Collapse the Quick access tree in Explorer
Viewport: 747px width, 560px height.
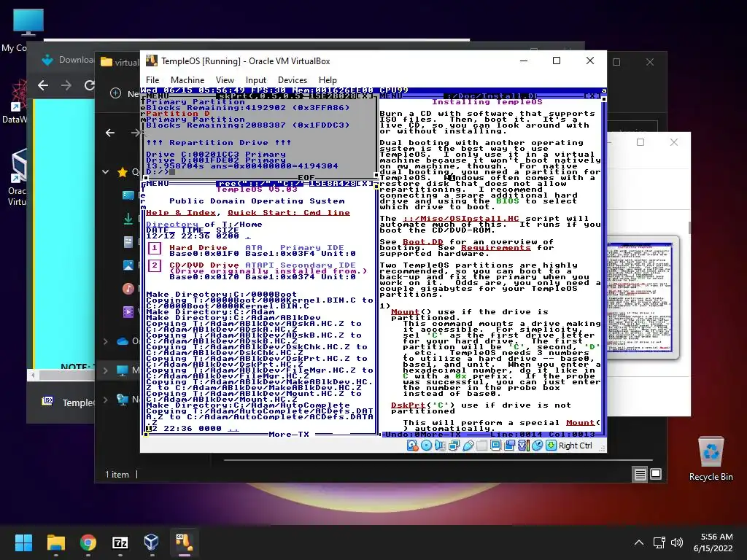pos(105,172)
